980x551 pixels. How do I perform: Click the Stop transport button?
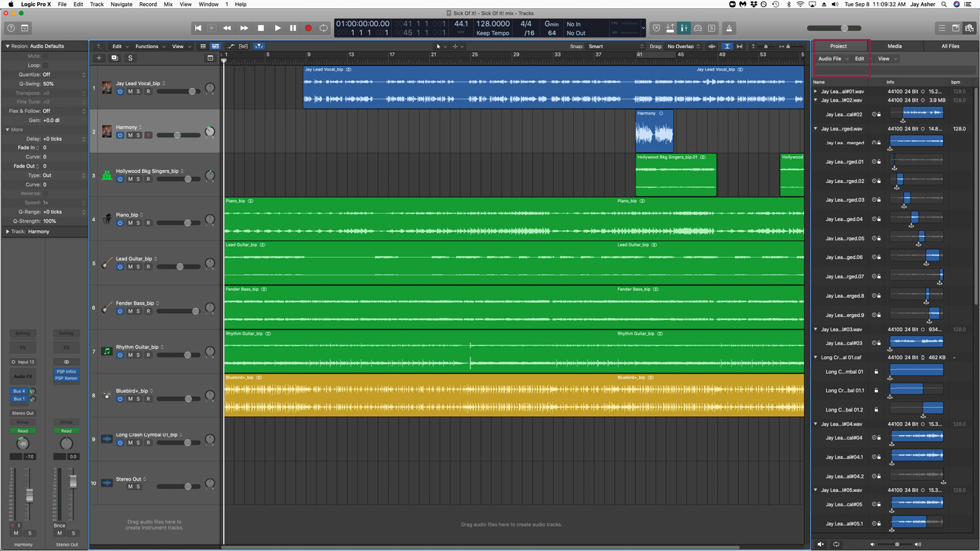click(260, 28)
